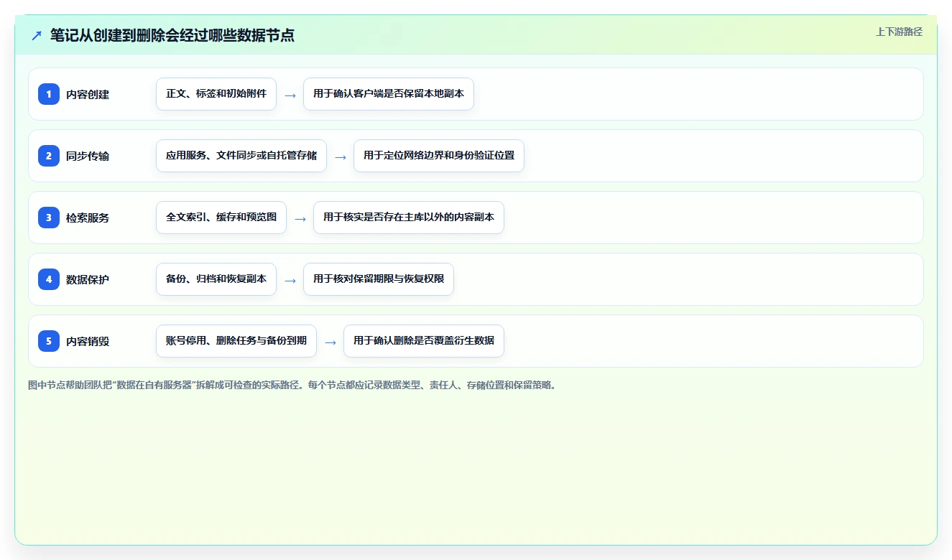Image resolution: width=952 pixels, height=560 pixels.
Task: Click the arrow icon beside the title
Action: coord(37,35)
